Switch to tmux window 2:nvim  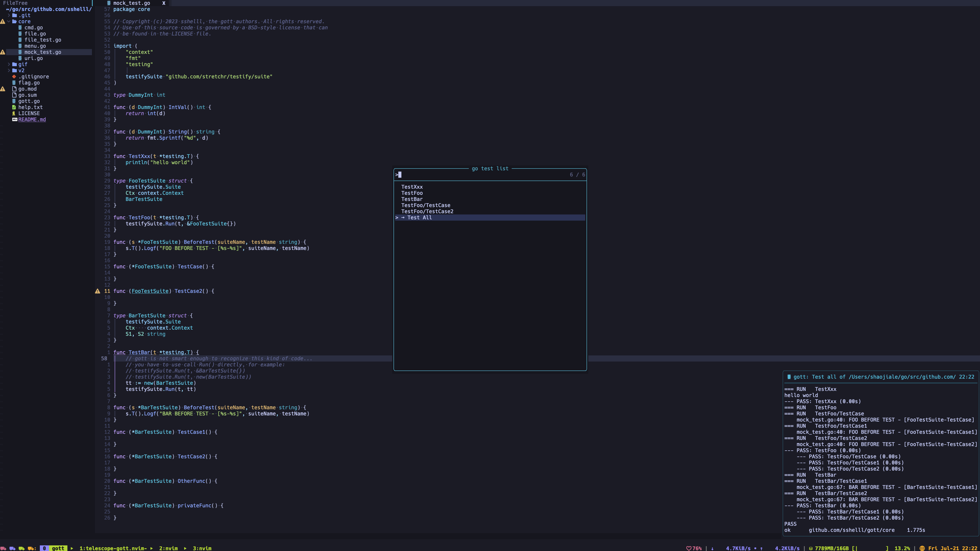168,548
